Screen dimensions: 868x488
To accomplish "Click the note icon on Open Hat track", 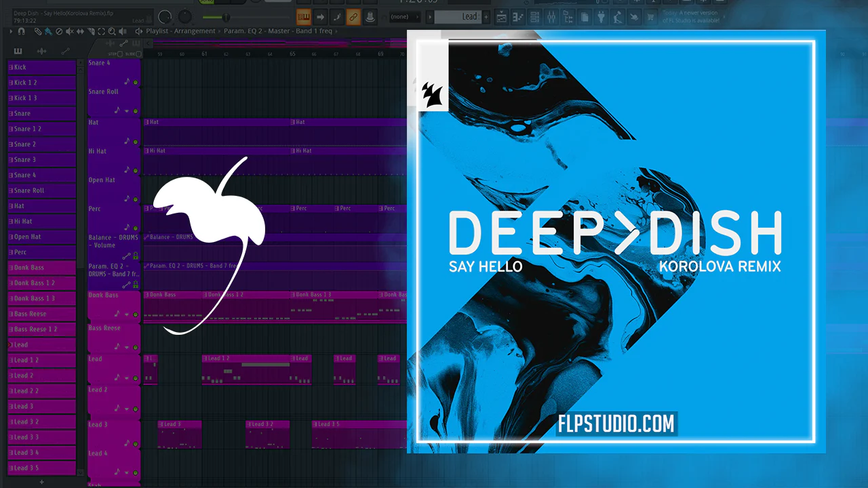I will [x=127, y=199].
